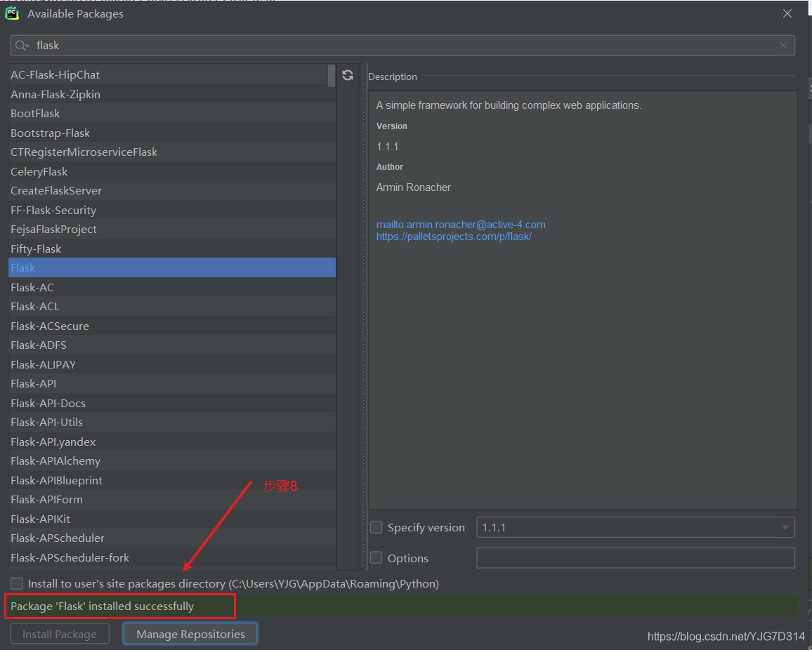Image resolution: width=812 pixels, height=650 pixels.
Task: Select Flask-ADFS package
Action: point(172,345)
